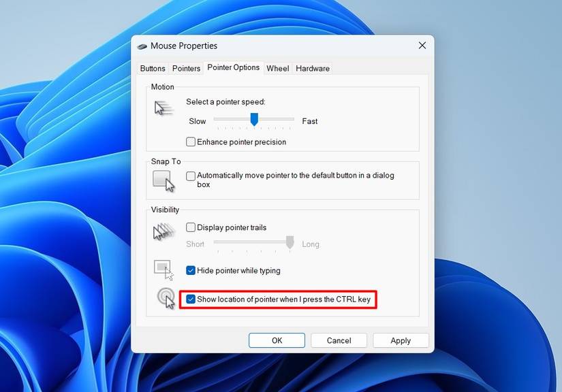Uncheck Show location of pointer with CTRL key
The height and width of the screenshot is (392, 562).
tap(191, 299)
